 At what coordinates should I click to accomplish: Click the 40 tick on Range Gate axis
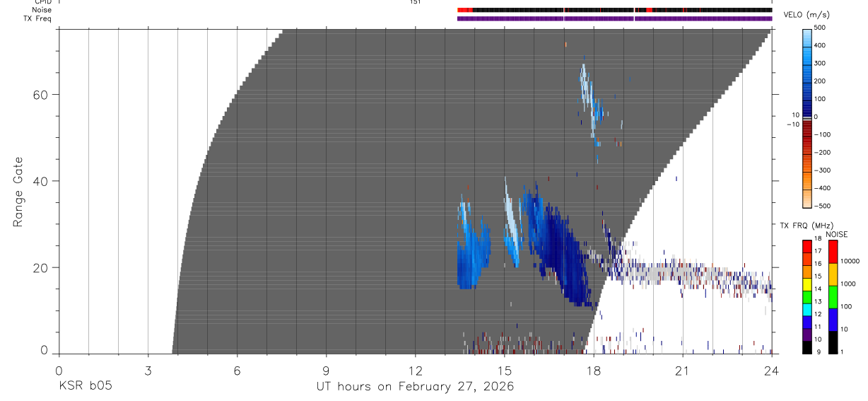point(40,181)
